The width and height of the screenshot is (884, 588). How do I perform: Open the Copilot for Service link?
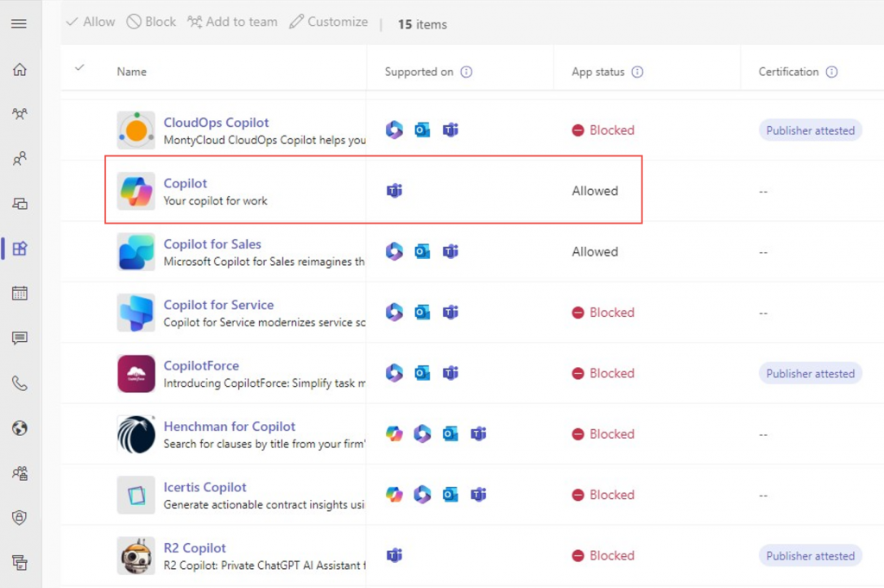point(218,305)
